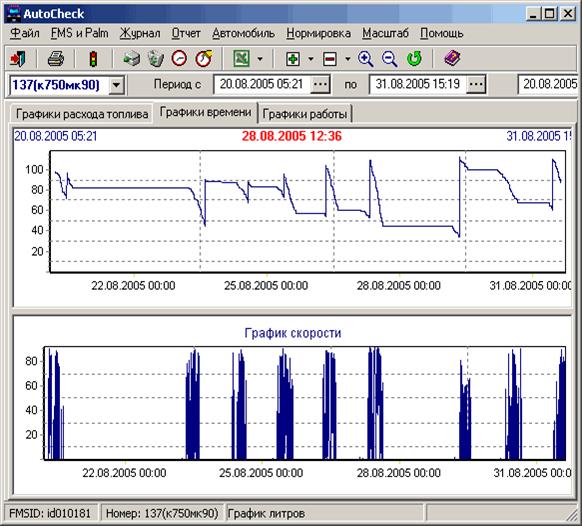Image resolution: width=582 pixels, height=526 pixels.
Task: Click the exit door icon in toolbar
Action: (17, 59)
